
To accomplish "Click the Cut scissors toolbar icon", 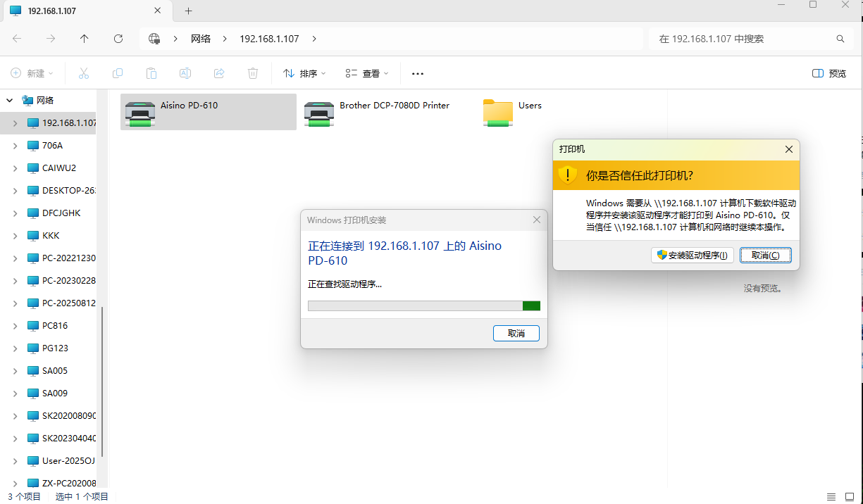I will tap(84, 73).
